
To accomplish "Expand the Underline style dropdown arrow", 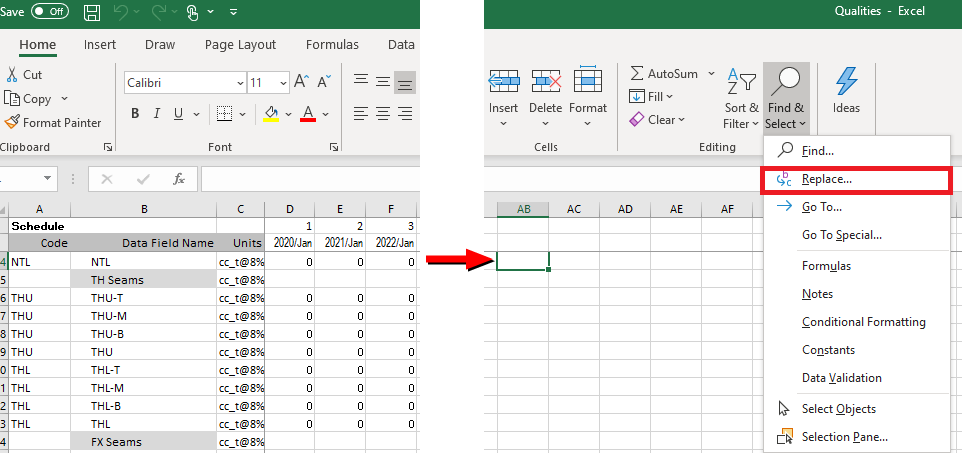I will point(196,114).
